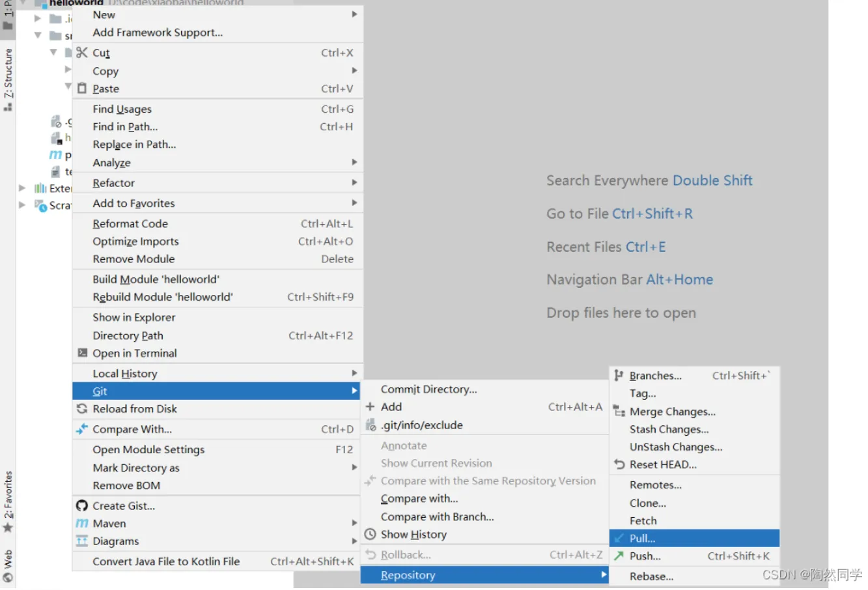The height and width of the screenshot is (590, 868).
Task: Click the Scratches folder icon in project tree
Action: [40, 206]
